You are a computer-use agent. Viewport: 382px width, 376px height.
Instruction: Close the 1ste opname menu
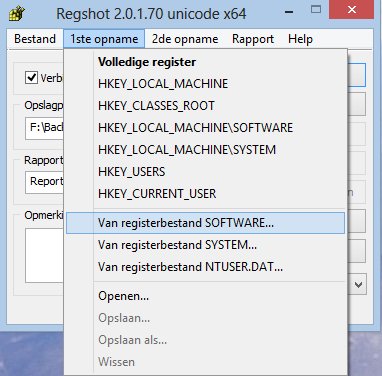[x=104, y=39]
